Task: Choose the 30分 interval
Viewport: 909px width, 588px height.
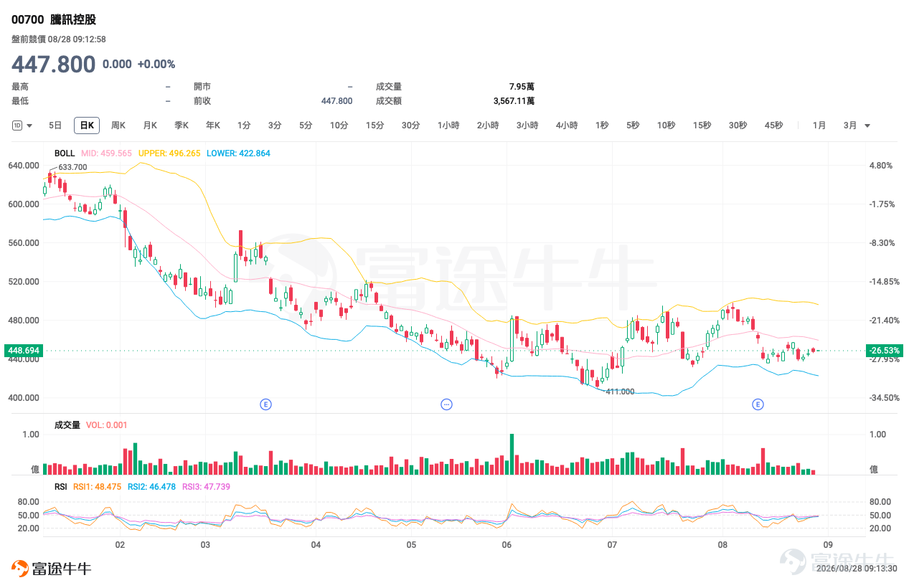Action: (x=411, y=125)
